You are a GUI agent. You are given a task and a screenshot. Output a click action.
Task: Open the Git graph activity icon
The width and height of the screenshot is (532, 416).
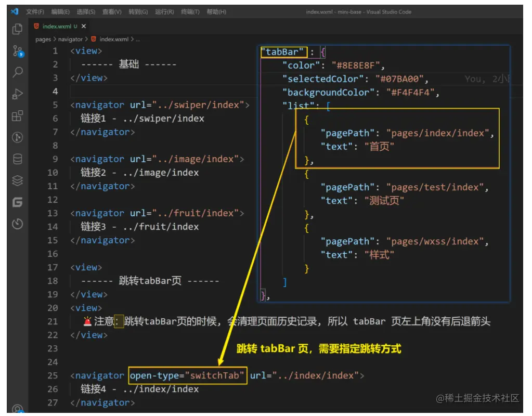pyautogui.click(x=17, y=137)
